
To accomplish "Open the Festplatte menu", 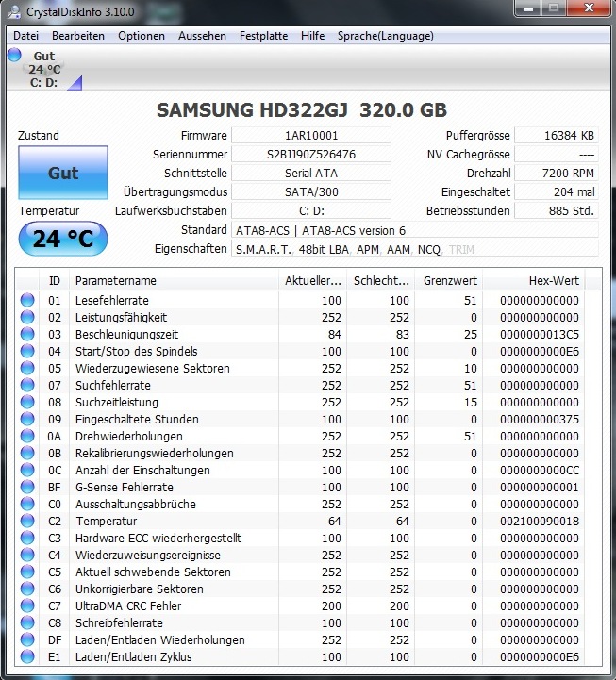I will (x=264, y=36).
